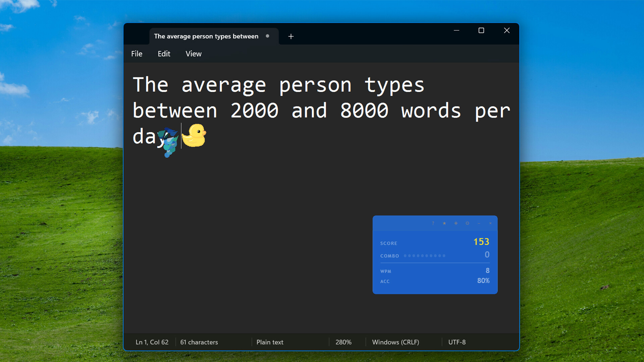This screenshot has height=362, width=644.
Task: Open the View menu
Action: click(194, 54)
